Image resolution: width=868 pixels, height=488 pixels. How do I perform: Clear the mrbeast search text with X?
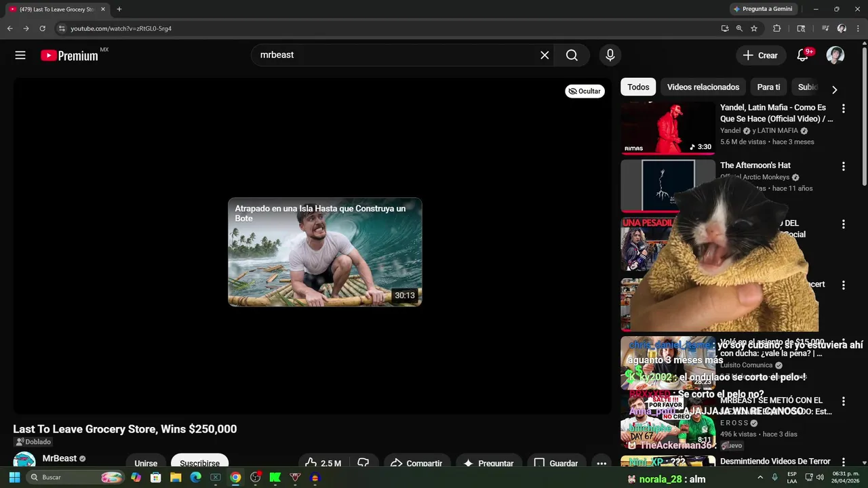coord(545,56)
